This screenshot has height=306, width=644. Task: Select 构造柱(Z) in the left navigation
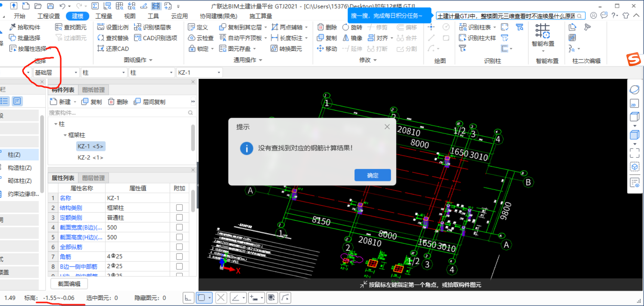pos(19,168)
